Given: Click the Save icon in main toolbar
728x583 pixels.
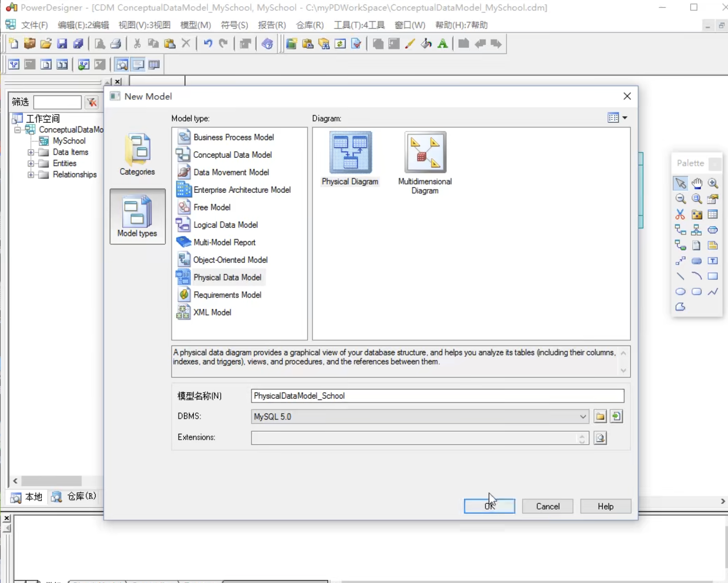Looking at the screenshot, I should 62,44.
